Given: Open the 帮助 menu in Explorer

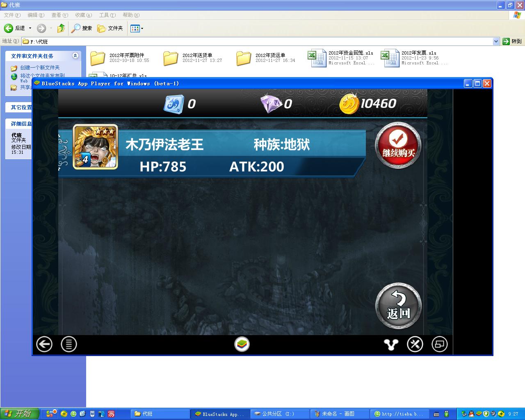Looking at the screenshot, I should pyautogui.click(x=131, y=15).
